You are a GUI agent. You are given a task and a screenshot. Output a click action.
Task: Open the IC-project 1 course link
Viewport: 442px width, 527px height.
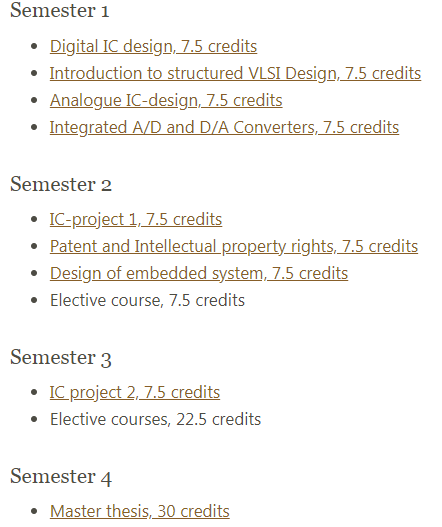[136, 219]
